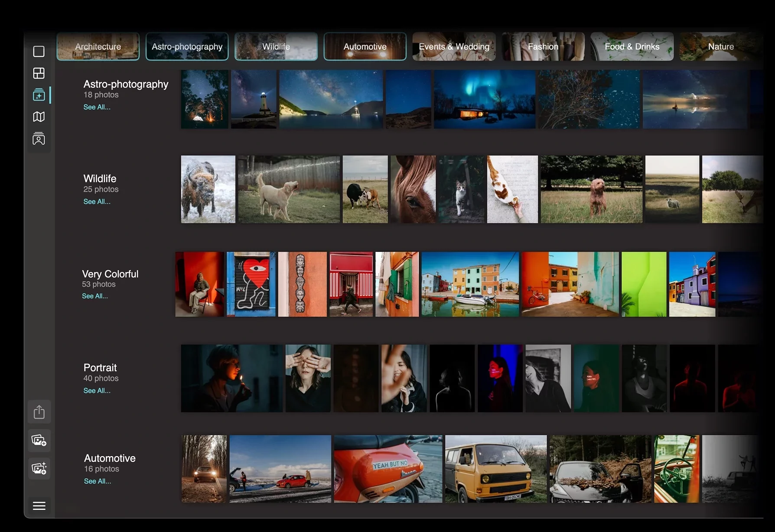This screenshot has height=532, width=775.
Task: Open the person seated on red wall photo
Action: 200,284
